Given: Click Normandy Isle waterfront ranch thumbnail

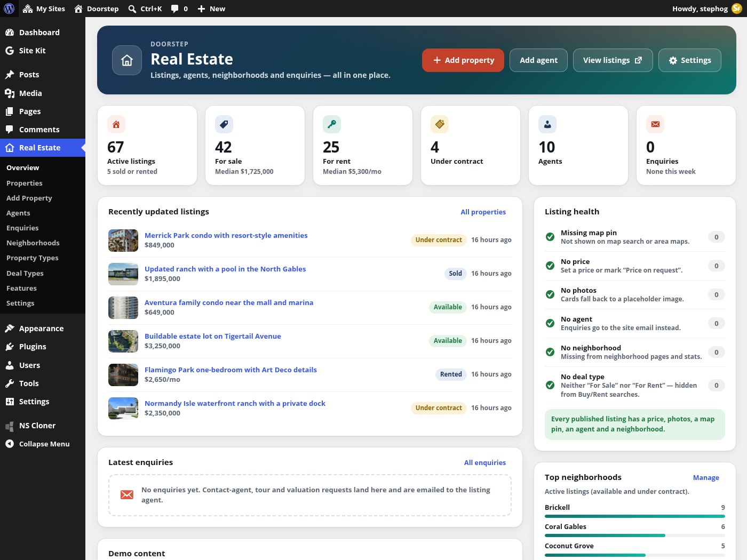Looking at the screenshot, I should click(123, 409).
